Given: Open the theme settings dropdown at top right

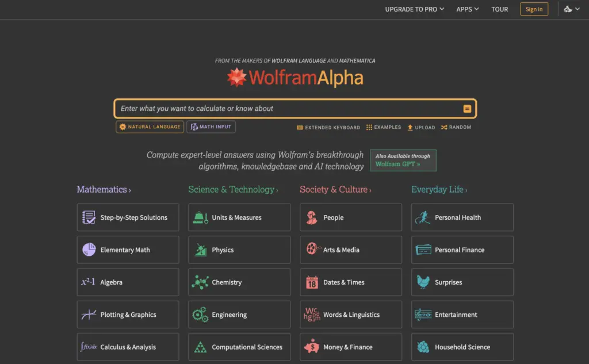Looking at the screenshot, I should pyautogui.click(x=572, y=9).
